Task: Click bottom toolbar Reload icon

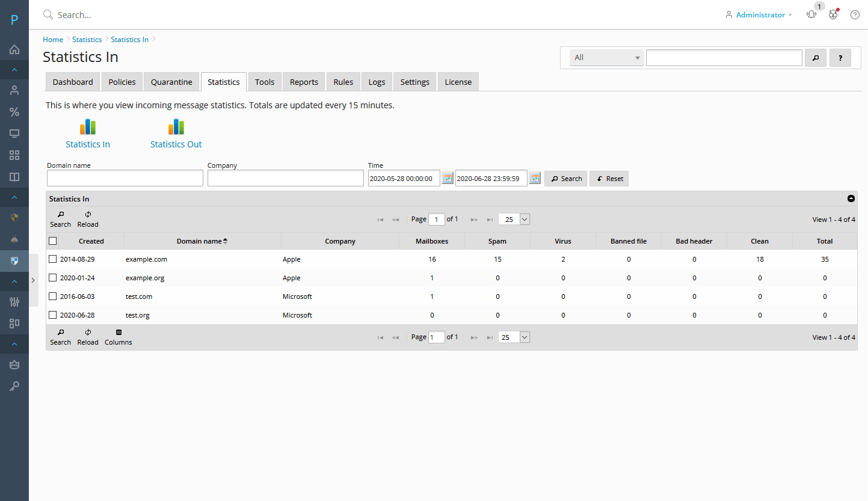Action: click(x=88, y=333)
